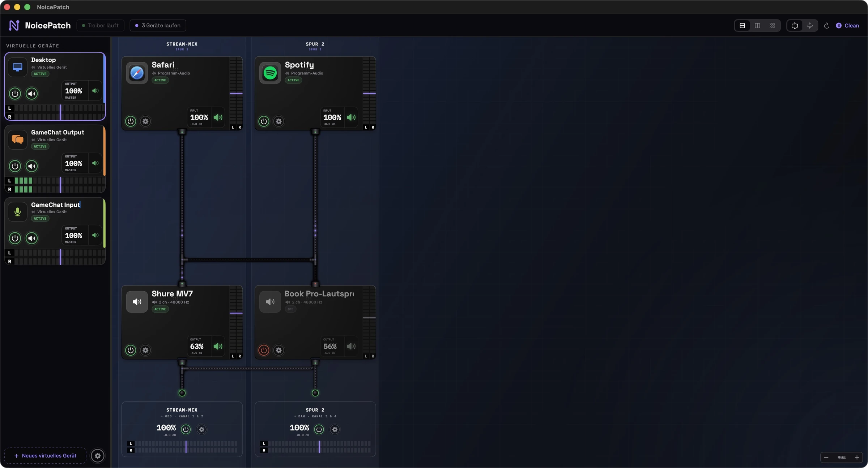
Task: Click the refresh icon in header
Action: [826, 26]
